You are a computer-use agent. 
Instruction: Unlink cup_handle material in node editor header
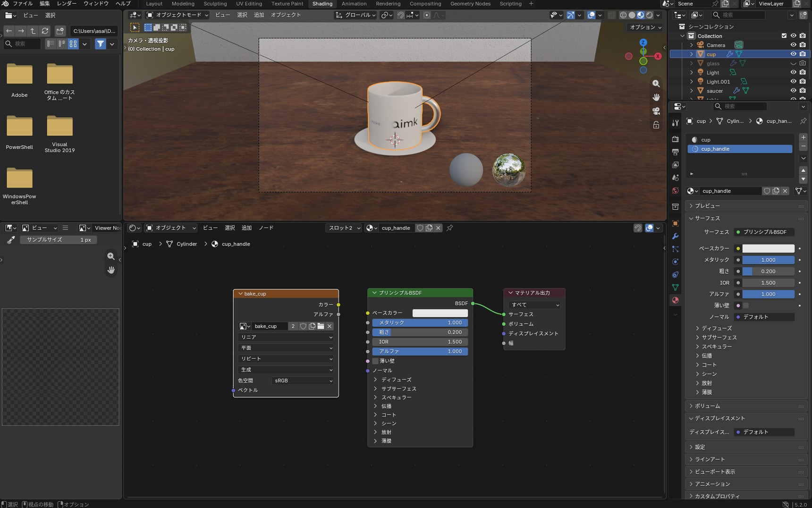(x=438, y=228)
